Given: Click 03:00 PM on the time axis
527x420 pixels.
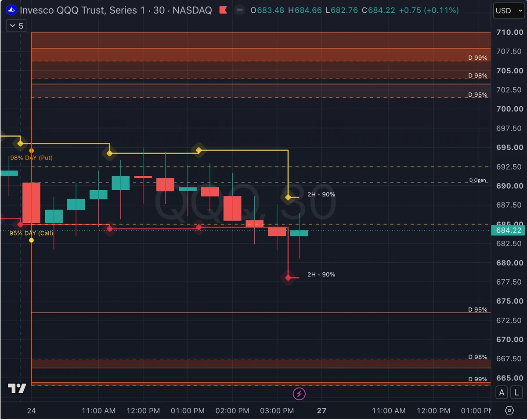Looking at the screenshot, I should coord(277,410).
